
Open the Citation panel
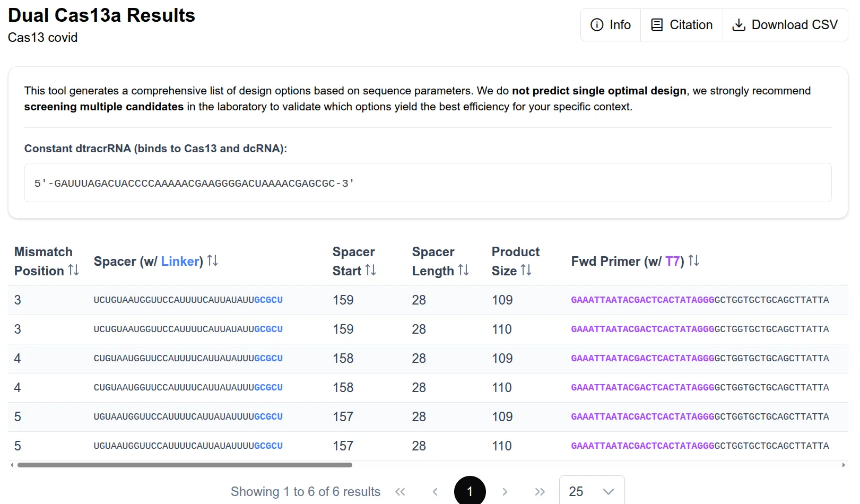pos(682,25)
